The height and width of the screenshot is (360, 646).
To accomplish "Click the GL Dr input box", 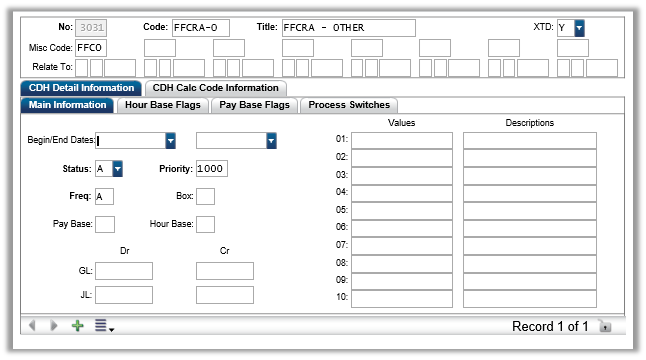I will [124, 271].
